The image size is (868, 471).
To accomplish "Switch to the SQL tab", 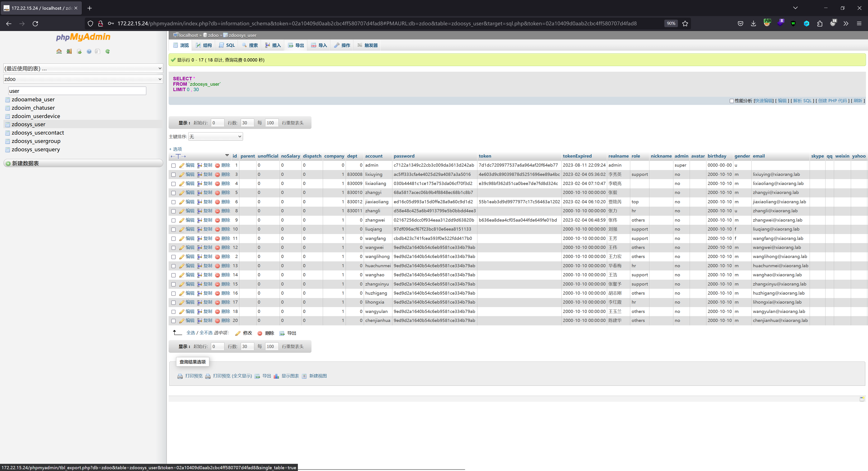I will pyautogui.click(x=227, y=45).
